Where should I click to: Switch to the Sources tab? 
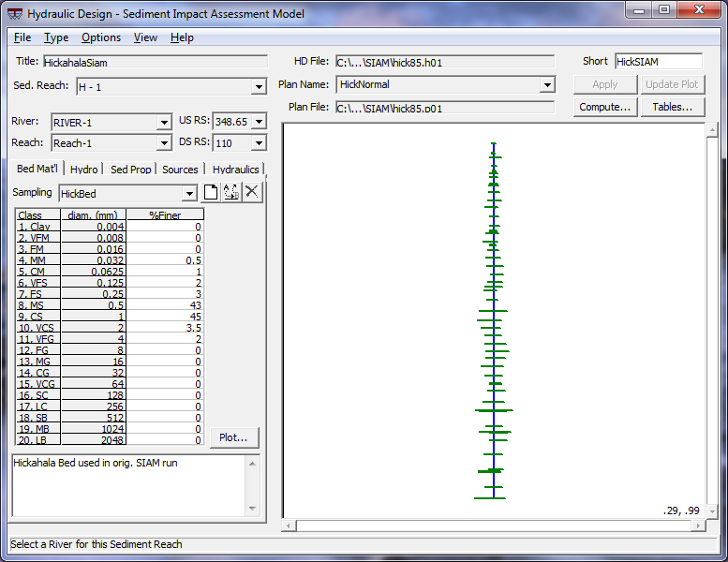[x=180, y=170]
